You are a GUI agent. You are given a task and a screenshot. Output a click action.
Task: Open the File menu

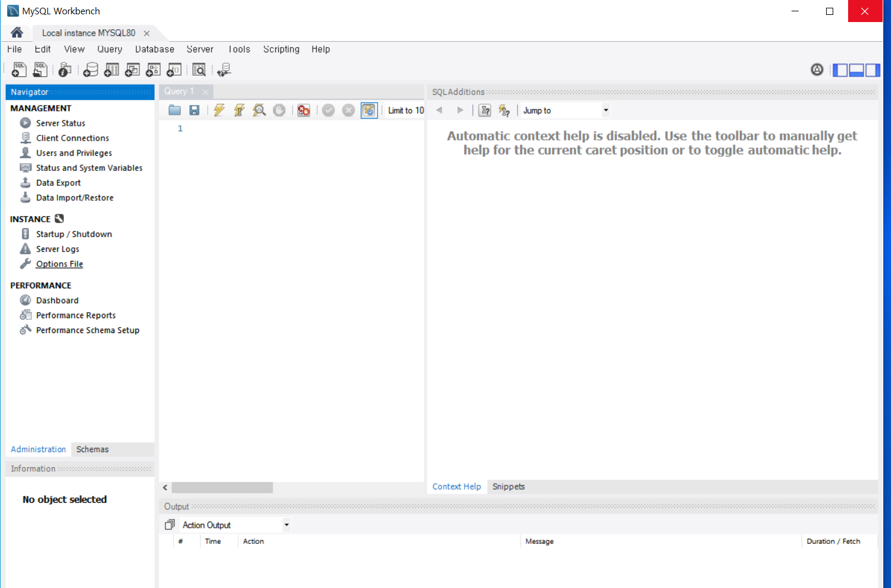point(14,49)
